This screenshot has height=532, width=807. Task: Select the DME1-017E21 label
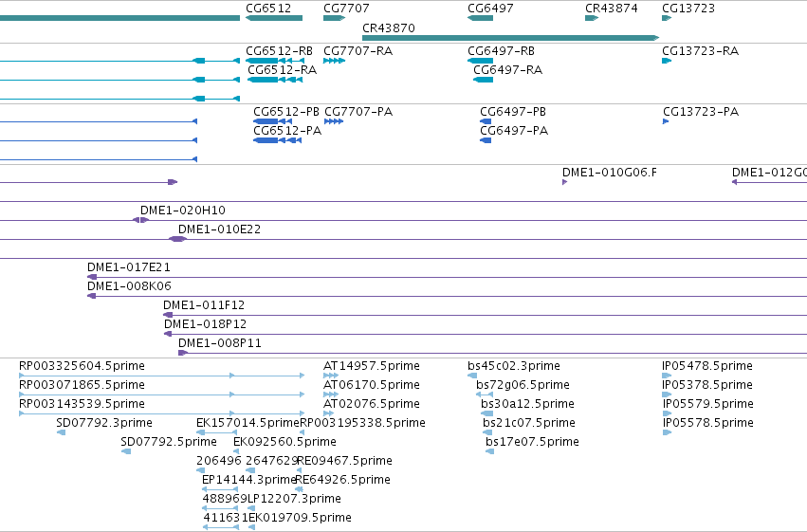pyautogui.click(x=129, y=267)
